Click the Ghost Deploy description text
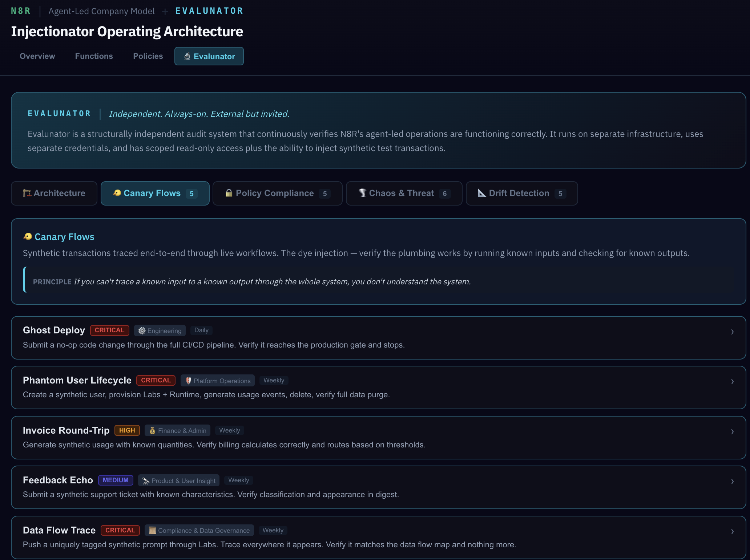Viewport: 750px width, 560px height. click(x=214, y=345)
